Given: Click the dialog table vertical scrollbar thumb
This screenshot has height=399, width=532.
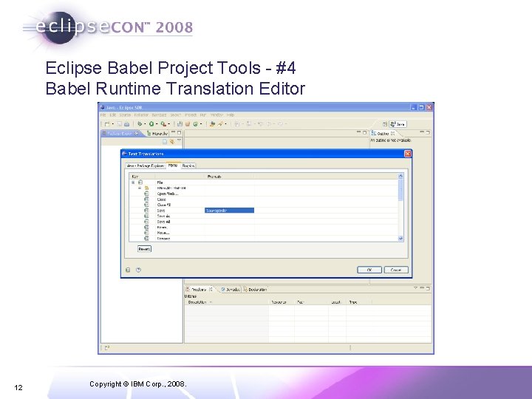Looking at the screenshot, I should [x=400, y=190].
